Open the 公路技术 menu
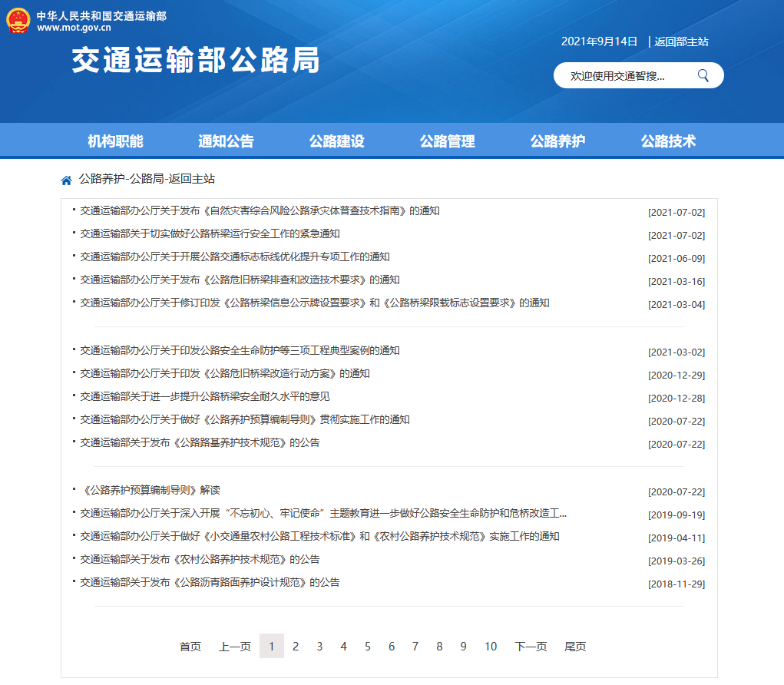This screenshot has width=784, height=685. click(669, 141)
